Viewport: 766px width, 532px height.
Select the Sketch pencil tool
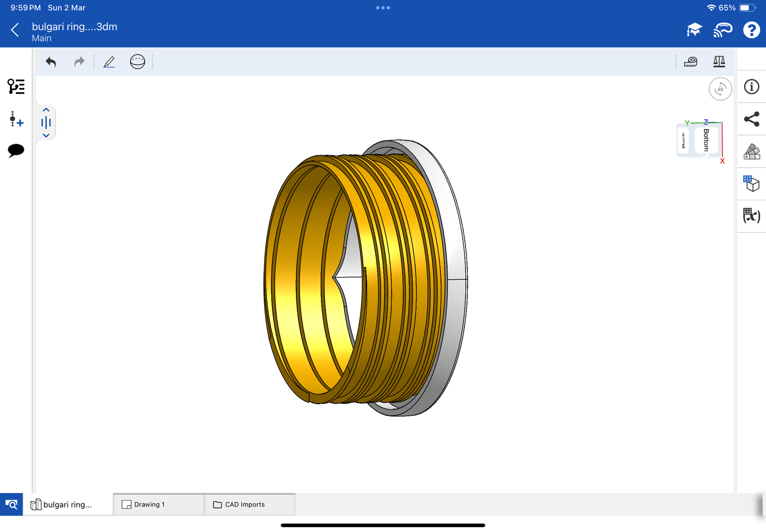pyautogui.click(x=109, y=62)
